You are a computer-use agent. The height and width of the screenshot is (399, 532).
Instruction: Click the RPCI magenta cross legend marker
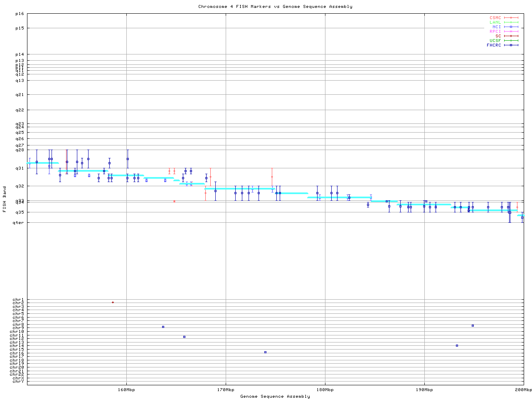click(511, 32)
